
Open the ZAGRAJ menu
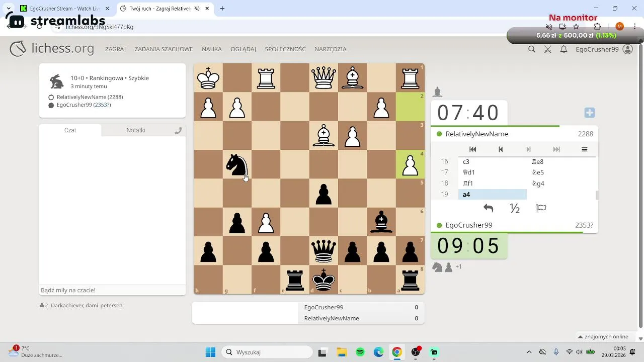point(115,49)
